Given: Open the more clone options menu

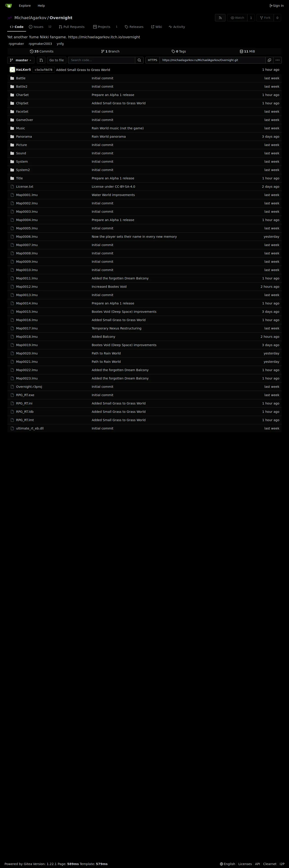Looking at the screenshot, I should [x=277, y=60].
